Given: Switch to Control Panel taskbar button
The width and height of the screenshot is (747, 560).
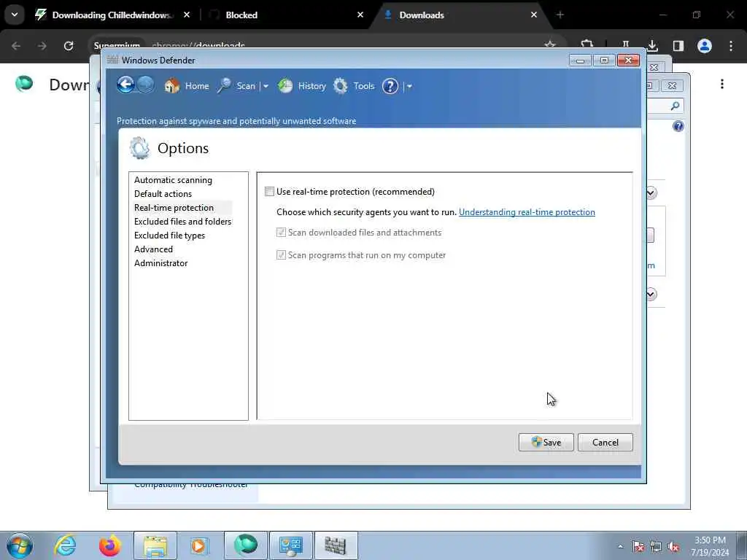Looking at the screenshot, I should [x=291, y=545].
